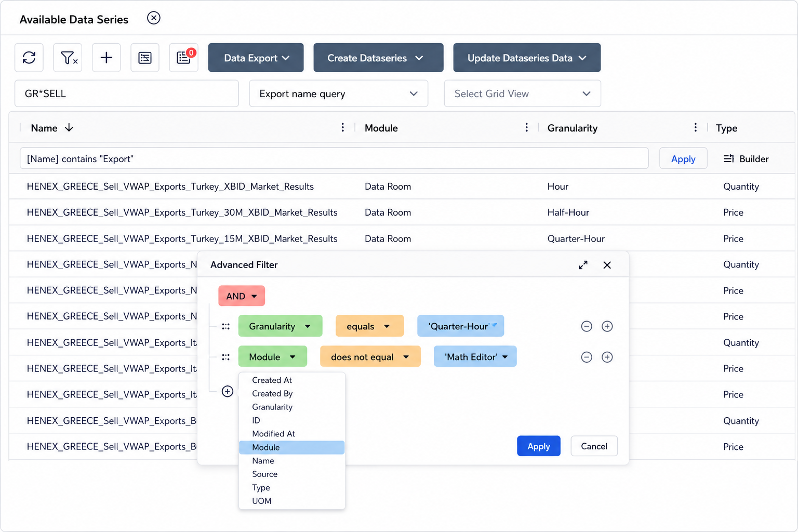Viewport: 798px width, 532px height.
Task: Apply the Advanced Filter with blue button
Action: pos(539,446)
